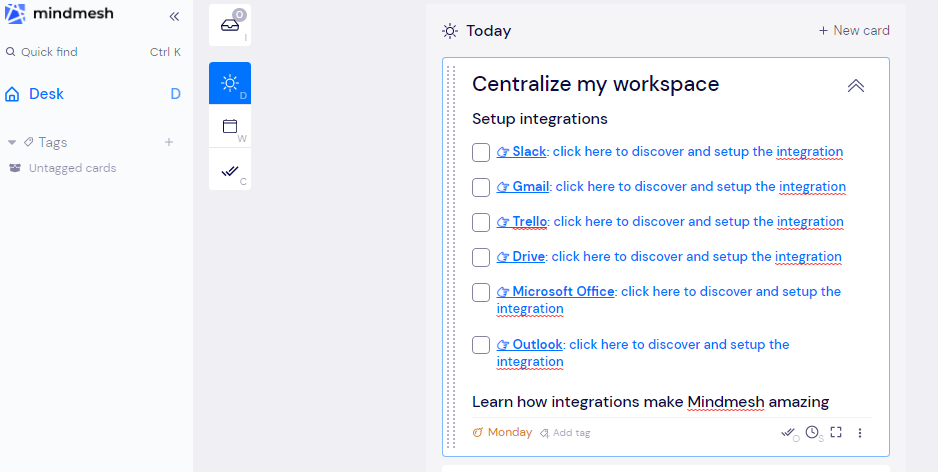Mark card done via double-check icon
This screenshot has width=938, height=472.
click(x=788, y=432)
